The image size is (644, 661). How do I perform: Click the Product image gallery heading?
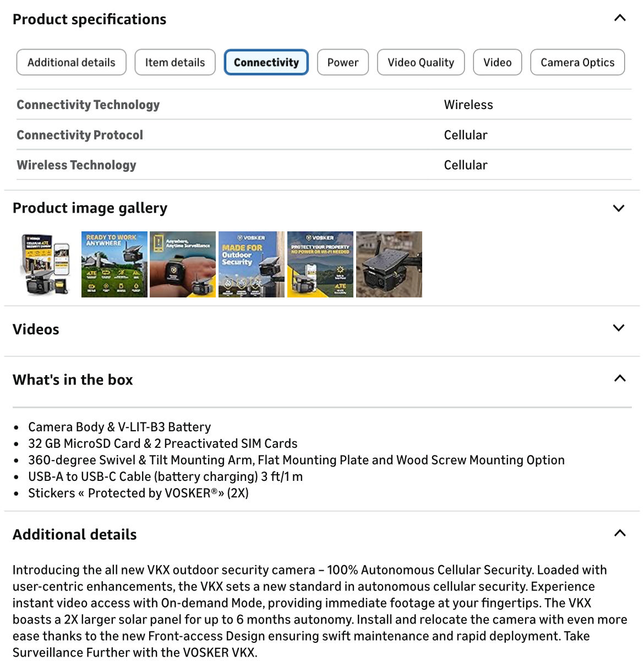click(90, 208)
